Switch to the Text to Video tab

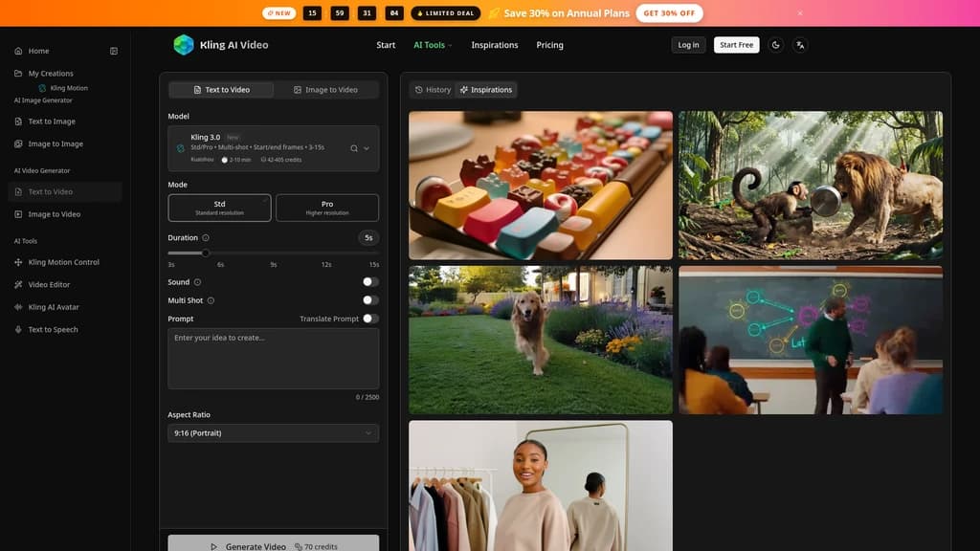[221, 90]
